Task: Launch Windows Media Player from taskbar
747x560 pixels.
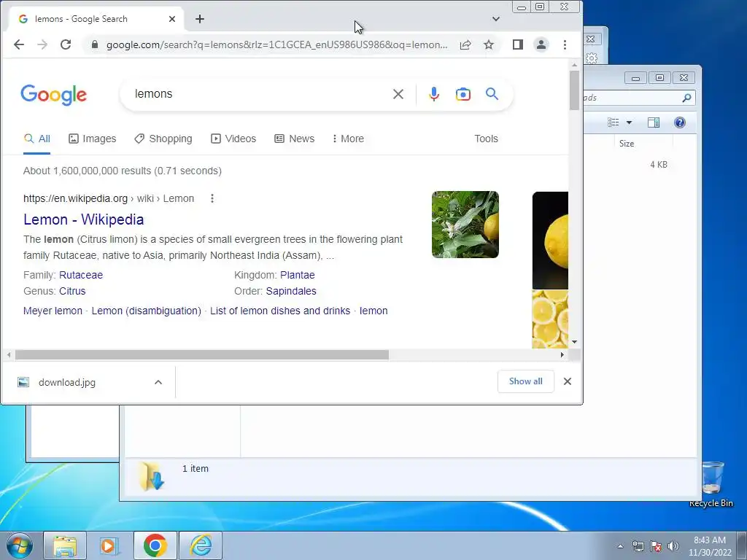Action: [x=109, y=545]
